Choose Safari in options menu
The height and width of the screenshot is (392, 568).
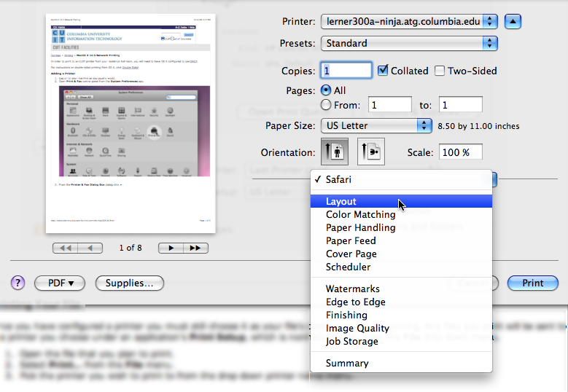pos(401,179)
